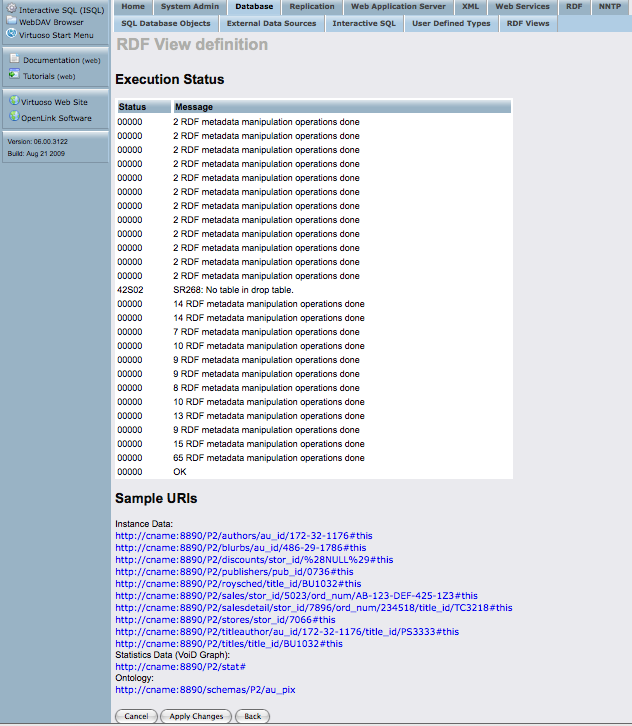Click the Documentation page icon
Screen dimensions: 632x726
click(x=14, y=60)
